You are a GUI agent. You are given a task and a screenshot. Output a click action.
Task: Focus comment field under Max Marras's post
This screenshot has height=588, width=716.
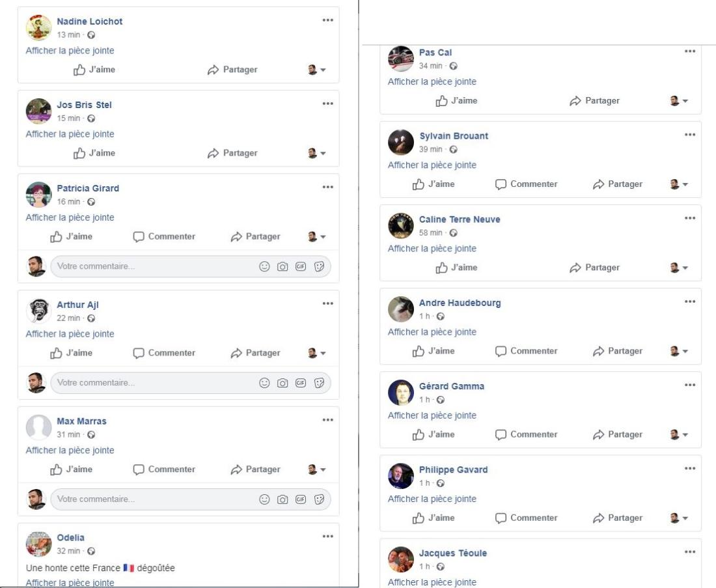pyautogui.click(x=191, y=499)
